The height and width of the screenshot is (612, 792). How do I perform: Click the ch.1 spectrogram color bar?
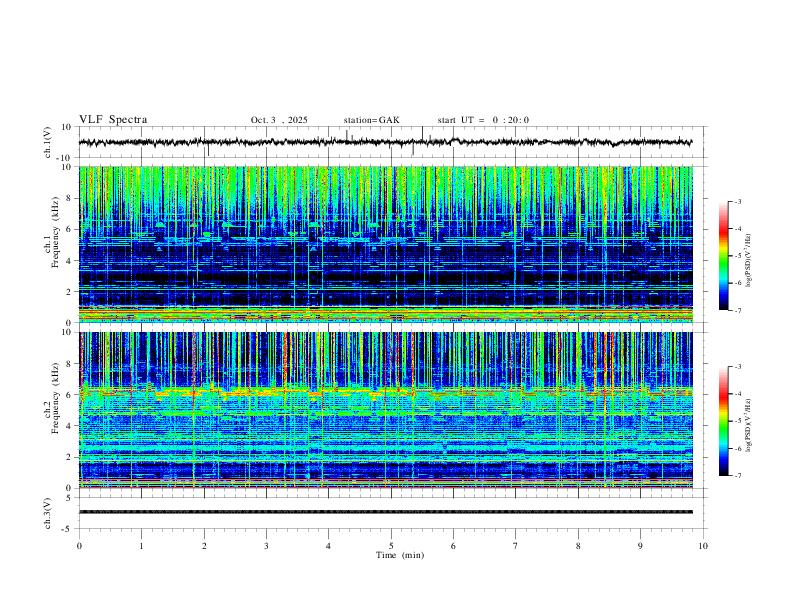click(x=724, y=256)
